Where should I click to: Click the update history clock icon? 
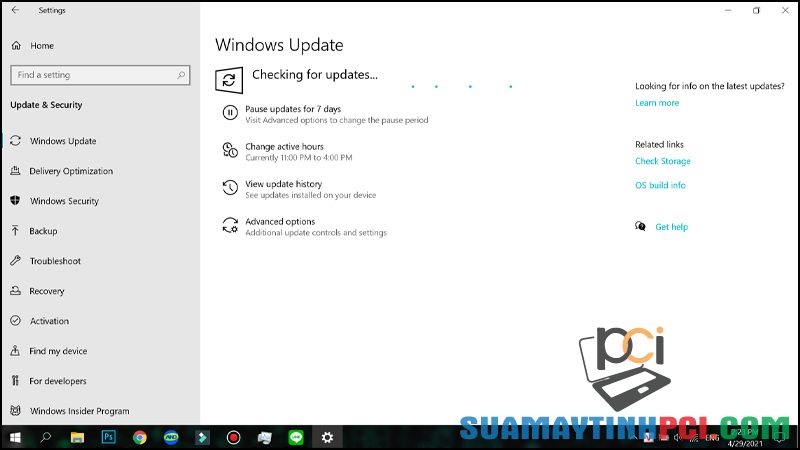click(230, 187)
